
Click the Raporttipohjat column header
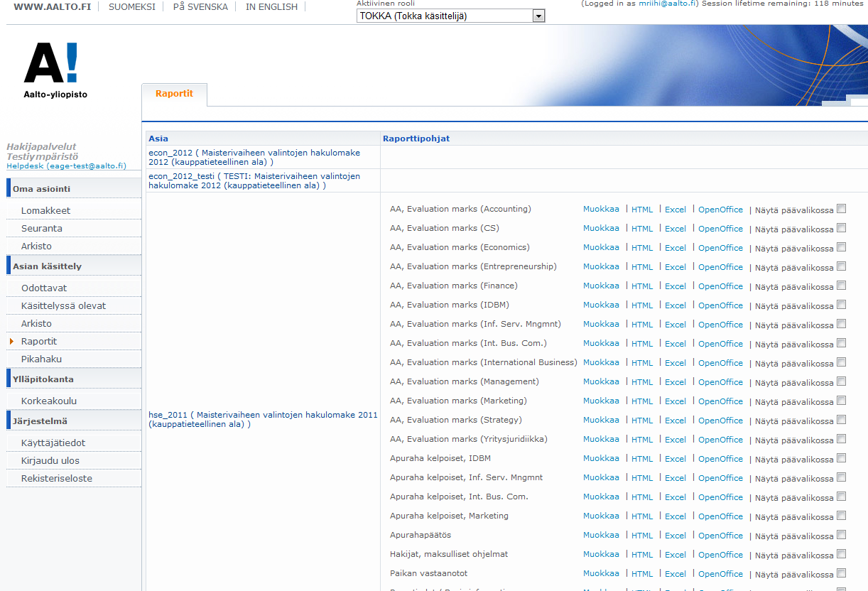click(416, 139)
